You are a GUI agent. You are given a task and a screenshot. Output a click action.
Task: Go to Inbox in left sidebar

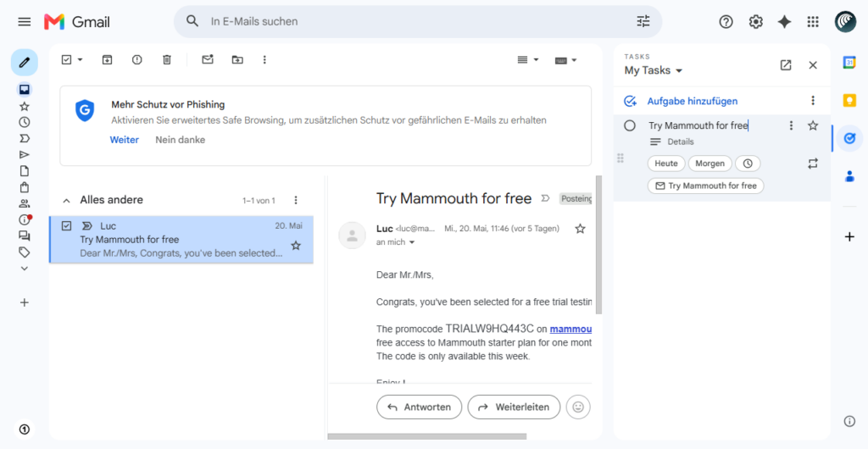pos(25,90)
